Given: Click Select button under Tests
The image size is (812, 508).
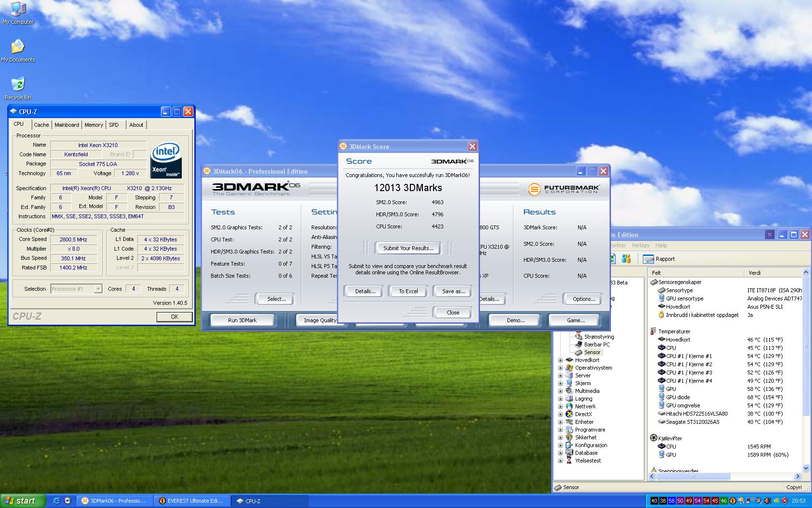Looking at the screenshot, I should [276, 299].
